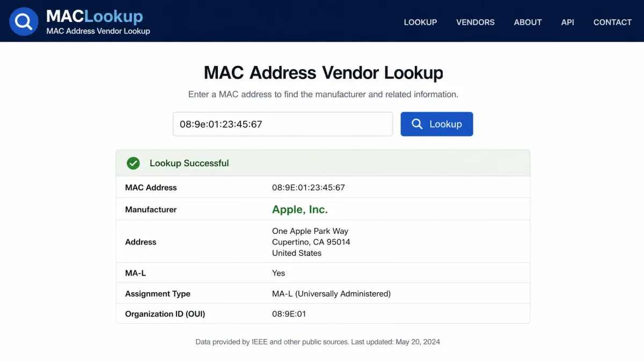Screen dimensions: 644x362
Task: Click the blue Lookup button
Action: (x=437, y=124)
